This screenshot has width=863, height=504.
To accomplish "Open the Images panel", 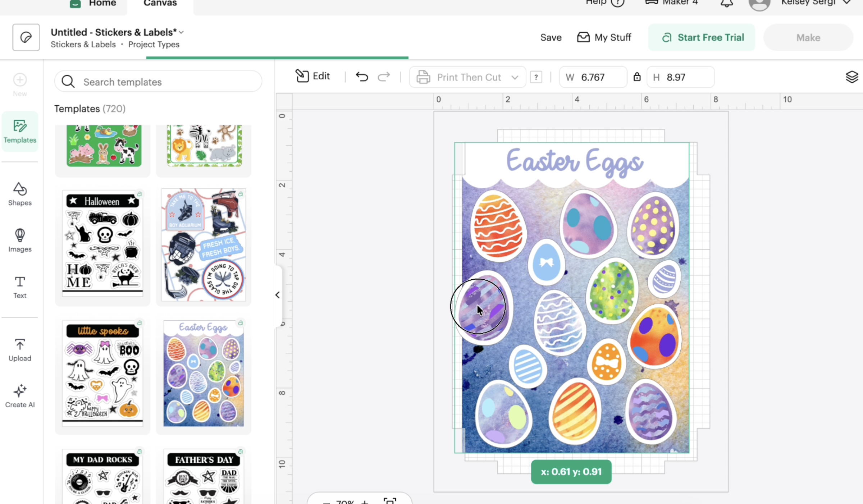I will click(20, 240).
